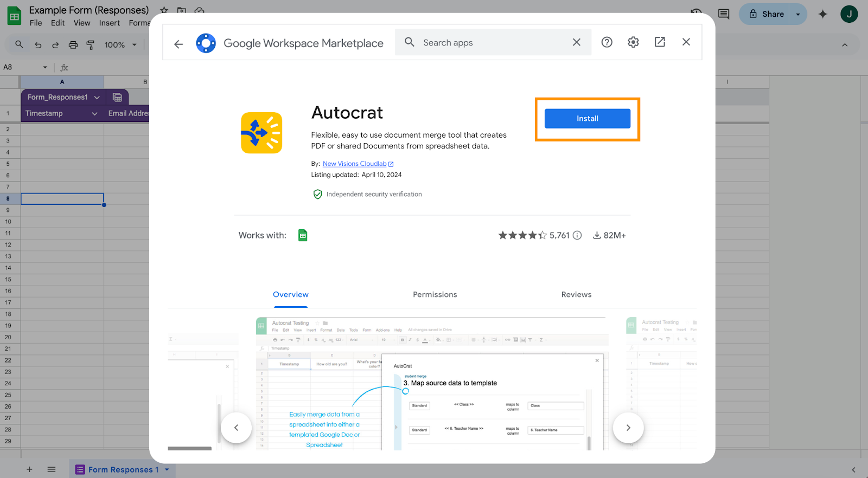The height and width of the screenshot is (478, 868).
Task: Close the Marketplace dialog
Action: [x=686, y=42]
